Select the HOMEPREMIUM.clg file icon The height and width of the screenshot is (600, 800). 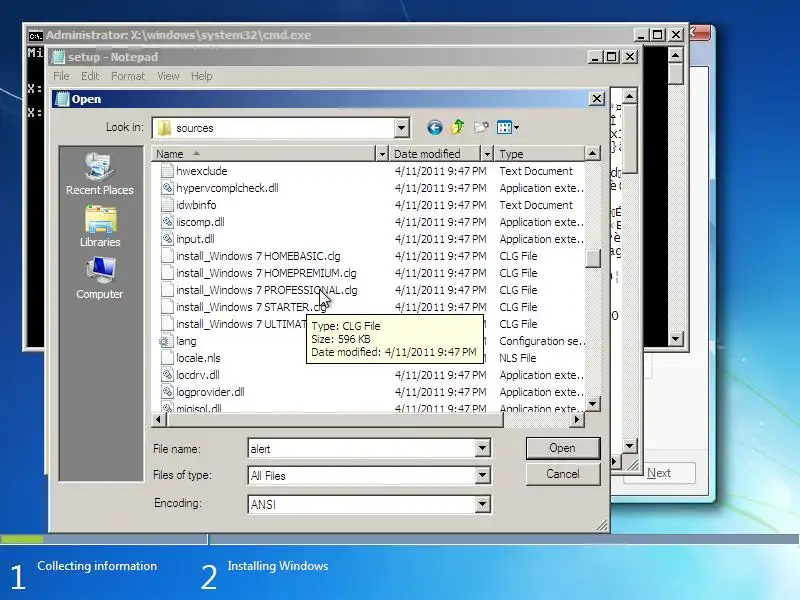167,273
